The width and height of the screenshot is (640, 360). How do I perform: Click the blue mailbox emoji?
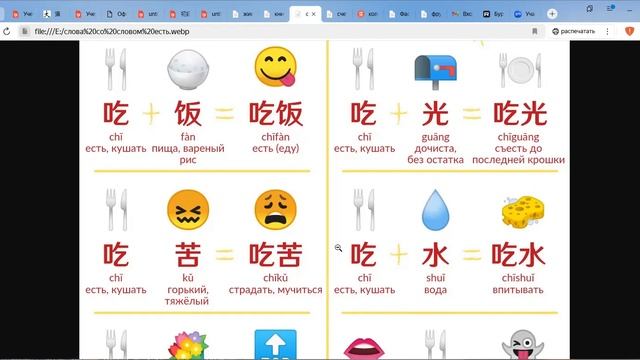click(x=435, y=72)
